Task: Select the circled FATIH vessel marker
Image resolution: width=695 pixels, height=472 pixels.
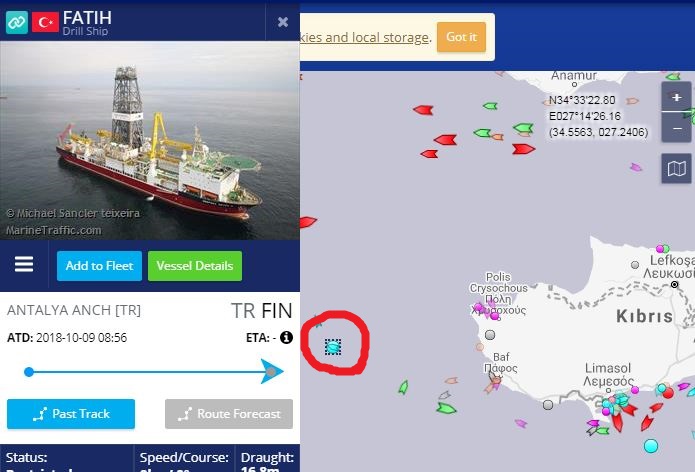Action: (333, 347)
